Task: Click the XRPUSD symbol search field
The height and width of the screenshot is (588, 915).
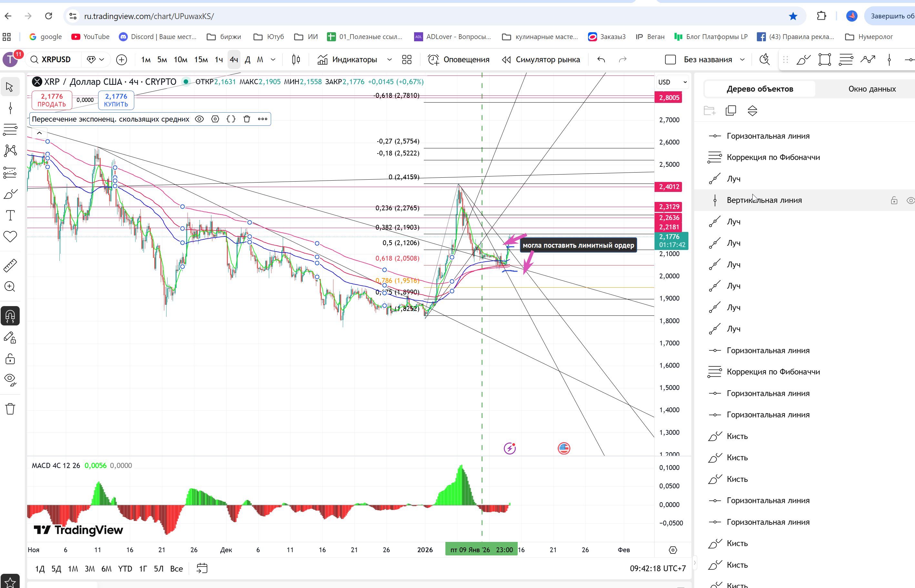Action: (56, 60)
